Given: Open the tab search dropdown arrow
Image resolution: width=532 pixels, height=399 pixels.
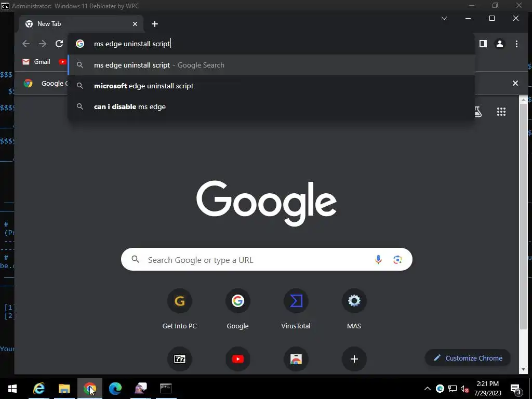Looking at the screenshot, I should tap(444, 18).
